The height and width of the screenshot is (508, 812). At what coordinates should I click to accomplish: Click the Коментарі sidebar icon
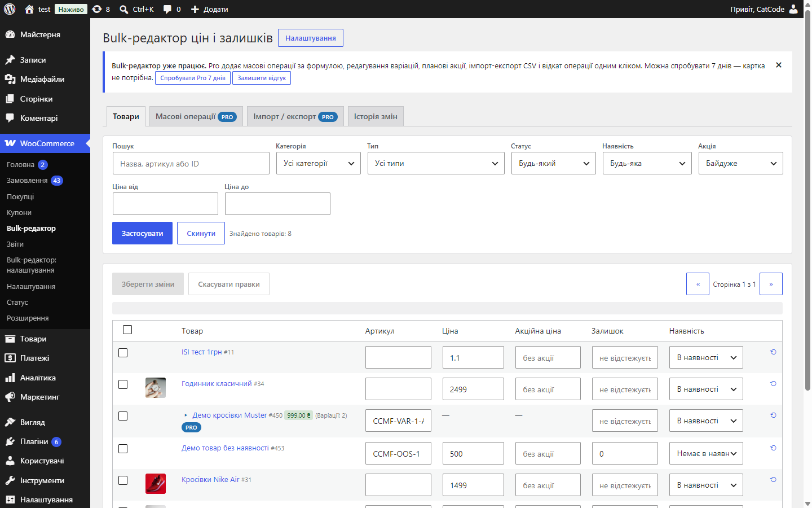click(10, 118)
